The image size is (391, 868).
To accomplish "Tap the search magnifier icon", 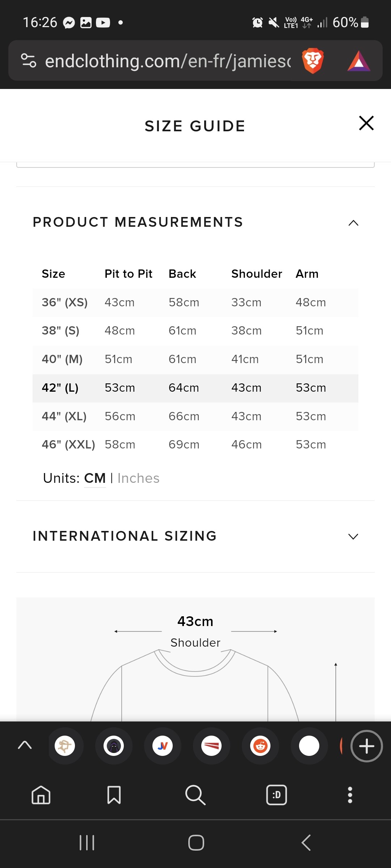I will [x=195, y=795].
